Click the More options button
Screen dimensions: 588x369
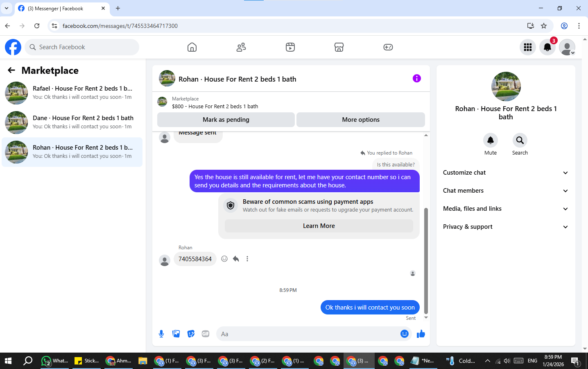click(361, 120)
